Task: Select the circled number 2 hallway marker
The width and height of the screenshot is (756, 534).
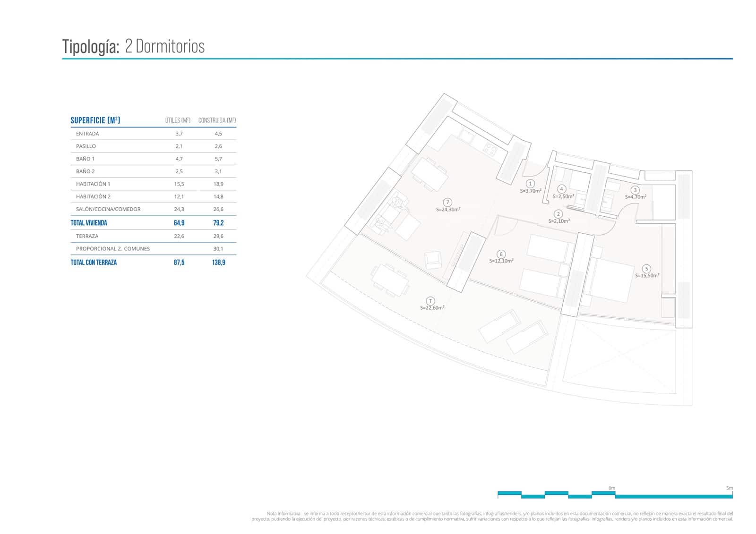Action: [558, 214]
